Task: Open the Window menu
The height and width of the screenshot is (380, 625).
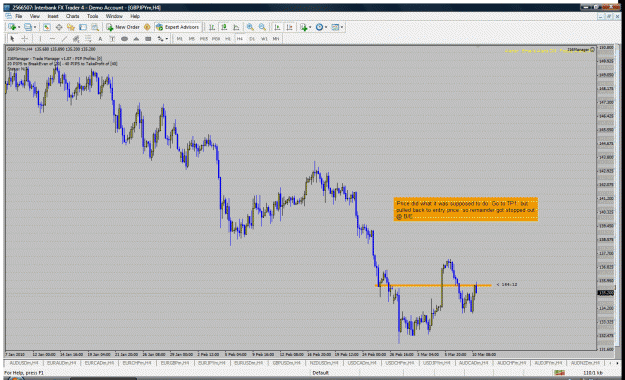Action: tap(114, 16)
